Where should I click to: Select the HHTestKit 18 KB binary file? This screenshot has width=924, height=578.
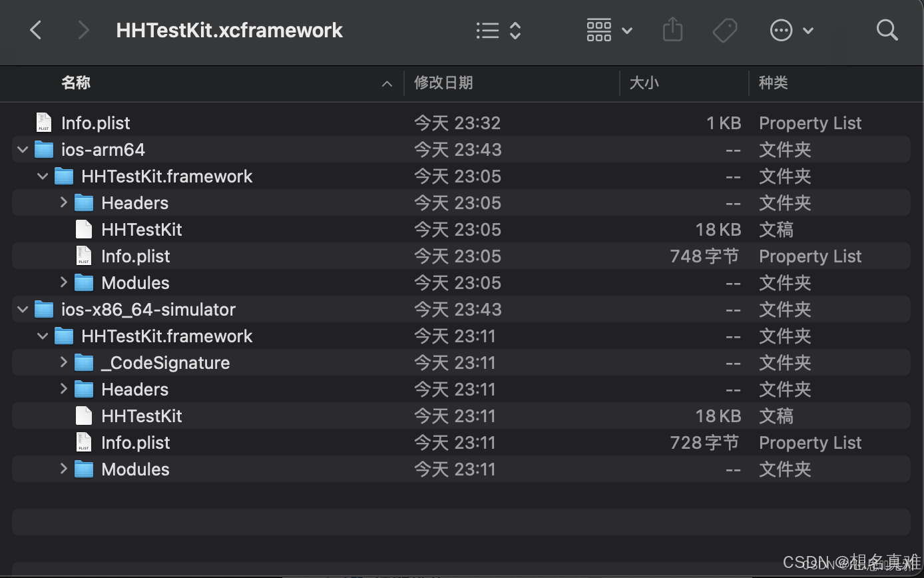pos(141,229)
